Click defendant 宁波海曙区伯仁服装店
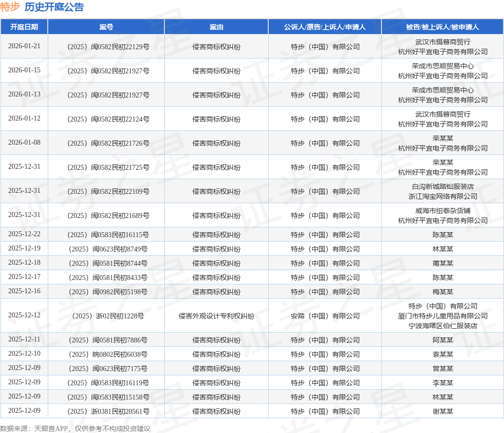504x433 pixels. (442, 326)
